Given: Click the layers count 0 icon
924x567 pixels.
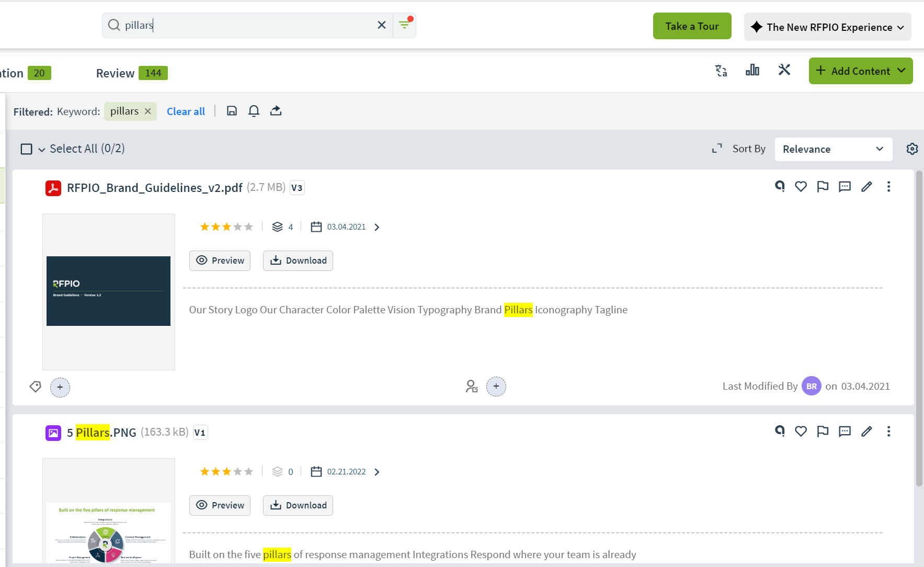Looking at the screenshot, I should 277,471.
